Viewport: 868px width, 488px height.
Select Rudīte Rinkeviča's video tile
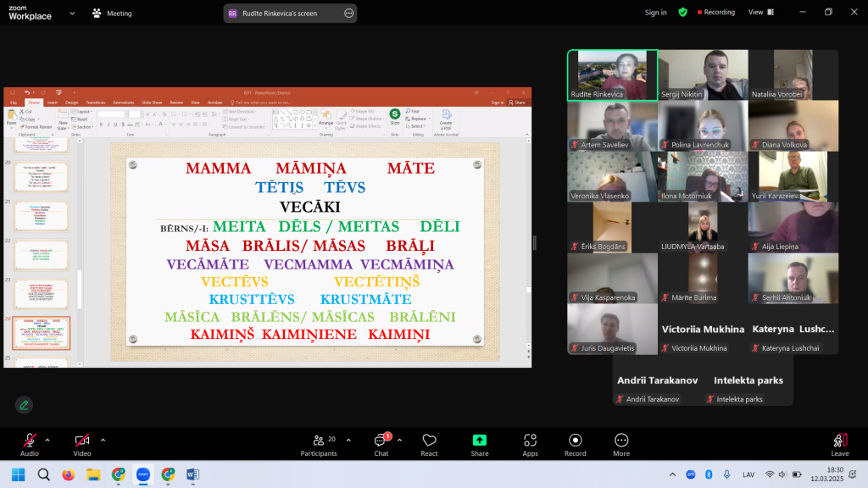click(x=612, y=75)
